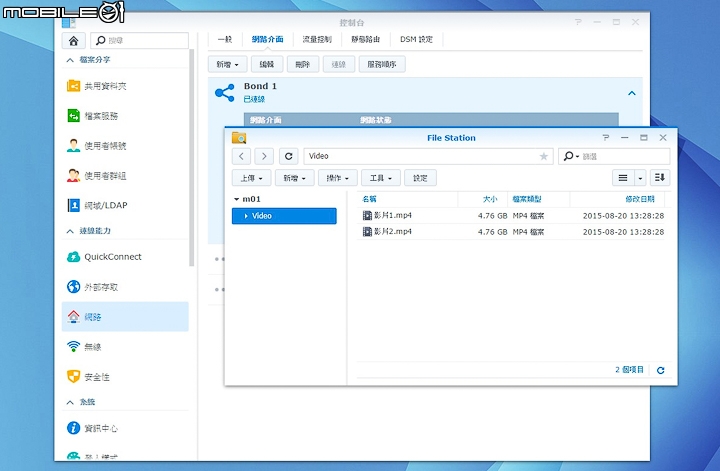Open File Station help question mark
The image size is (720, 471).
(606, 138)
